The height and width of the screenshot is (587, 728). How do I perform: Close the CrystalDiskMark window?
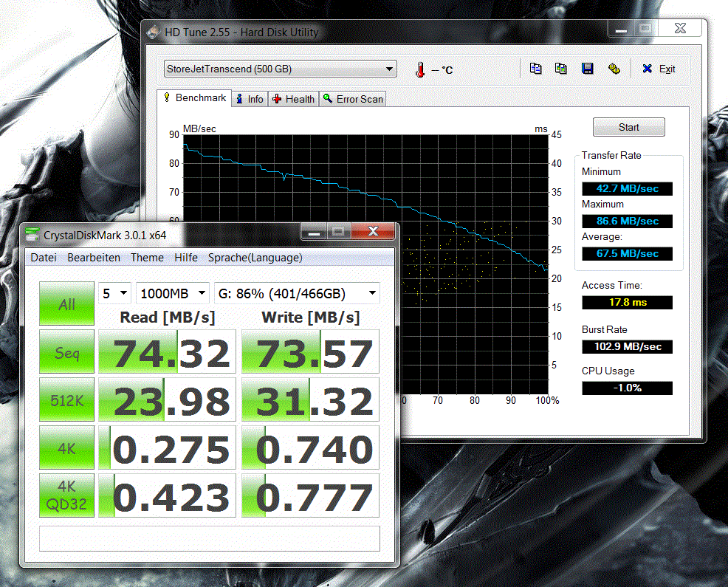373,231
